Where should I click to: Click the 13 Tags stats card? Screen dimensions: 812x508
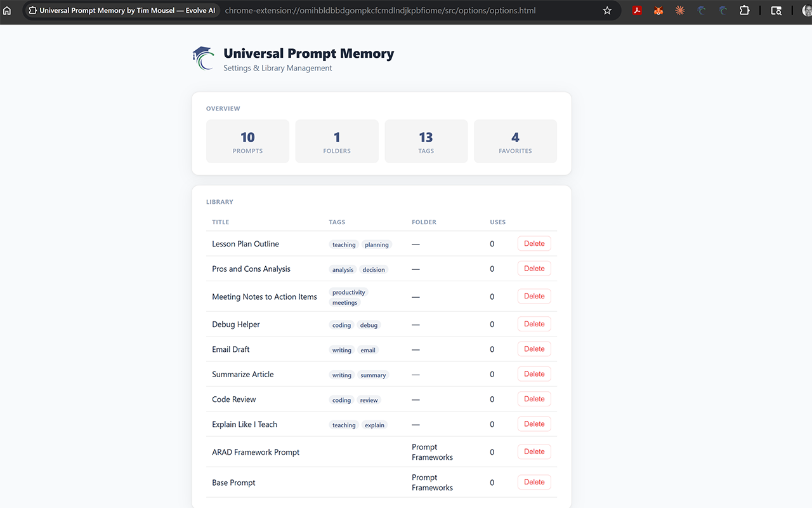coord(426,141)
